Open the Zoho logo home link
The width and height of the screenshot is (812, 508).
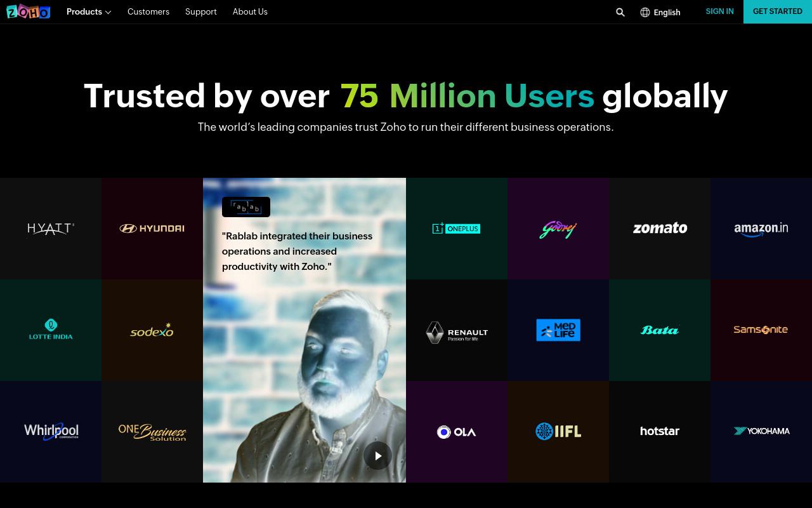29,11
